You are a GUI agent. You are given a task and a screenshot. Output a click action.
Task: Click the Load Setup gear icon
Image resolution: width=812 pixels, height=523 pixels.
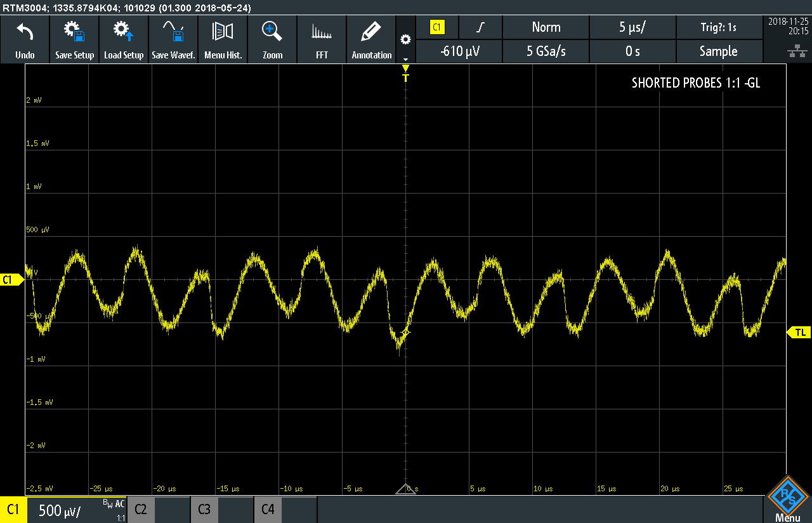pos(124,32)
